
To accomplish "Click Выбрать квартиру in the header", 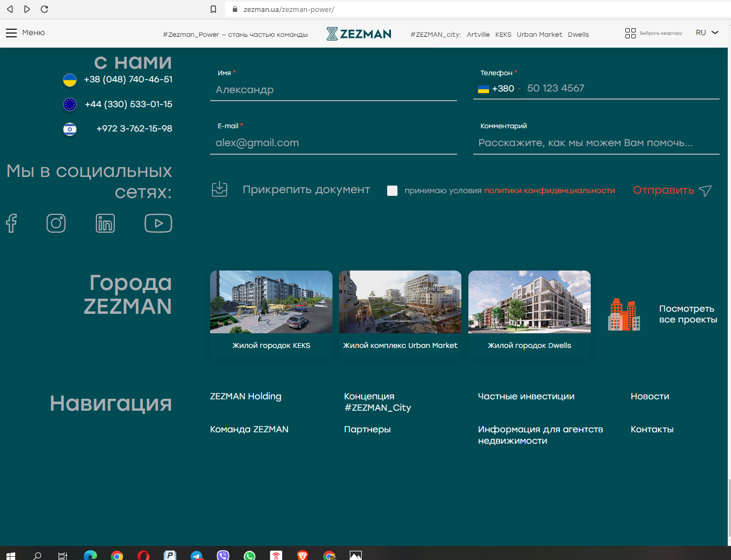I will (661, 34).
